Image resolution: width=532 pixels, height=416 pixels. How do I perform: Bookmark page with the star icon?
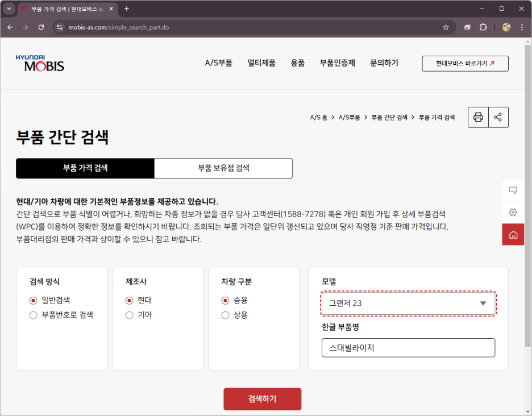[x=446, y=27]
